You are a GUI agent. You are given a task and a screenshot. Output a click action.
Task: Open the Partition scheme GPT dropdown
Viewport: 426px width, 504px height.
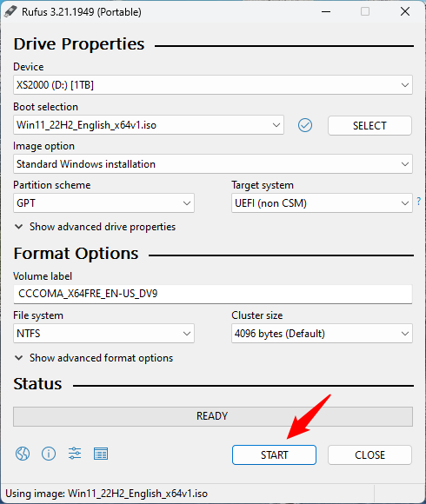103,203
